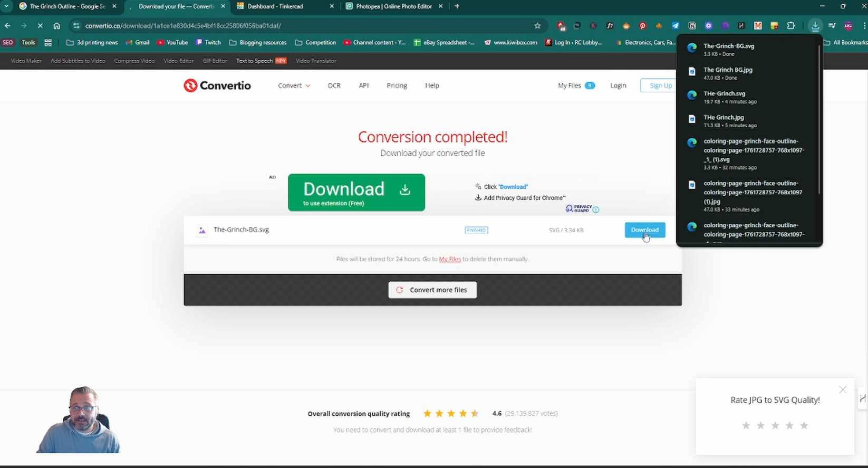Switch to Dashboard - Tinkercad tab
The image size is (868, 468).
tap(285, 6)
